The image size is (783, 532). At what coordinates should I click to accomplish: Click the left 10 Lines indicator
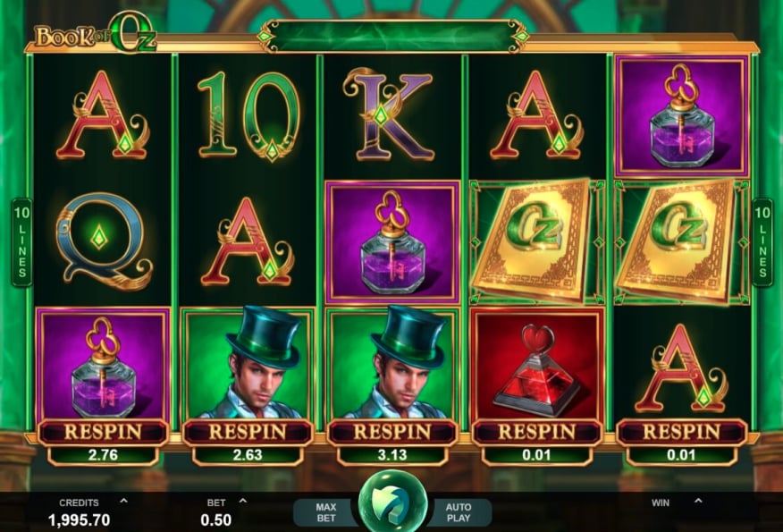point(22,242)
